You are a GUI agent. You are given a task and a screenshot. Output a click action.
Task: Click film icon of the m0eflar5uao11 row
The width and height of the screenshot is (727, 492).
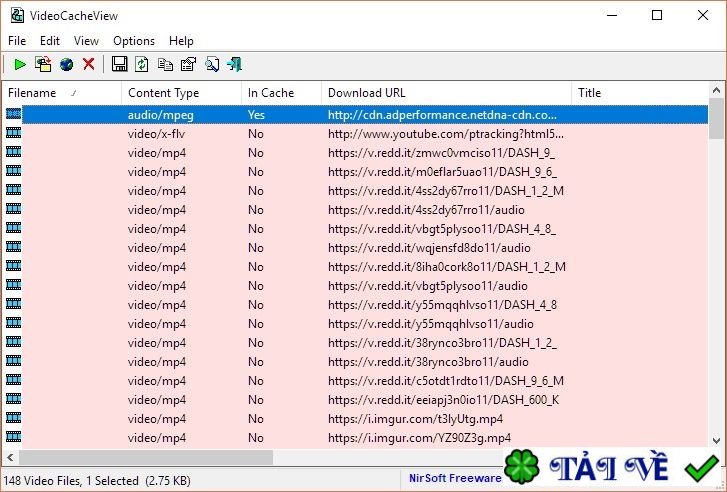click(13, 171)
